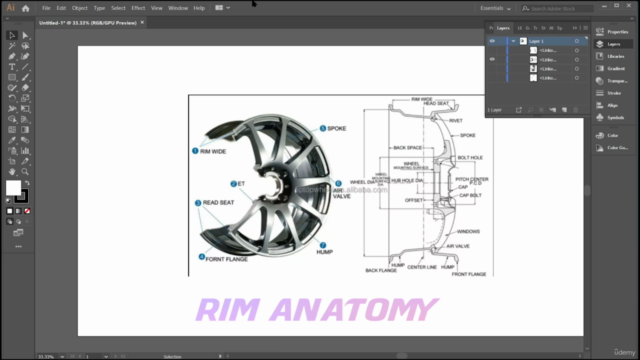Choose the Shape Builder tool
Image resolution: width=640 pixels, height=360 pixels.
(x=12, y=119)
